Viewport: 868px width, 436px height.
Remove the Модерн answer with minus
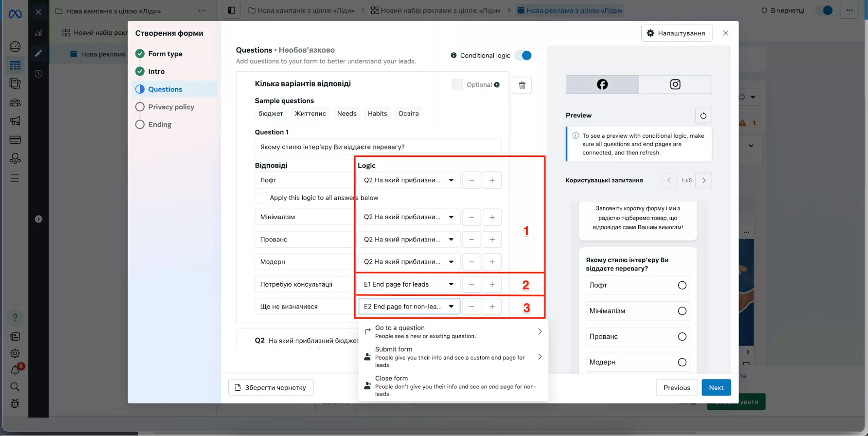click(471, 262)
